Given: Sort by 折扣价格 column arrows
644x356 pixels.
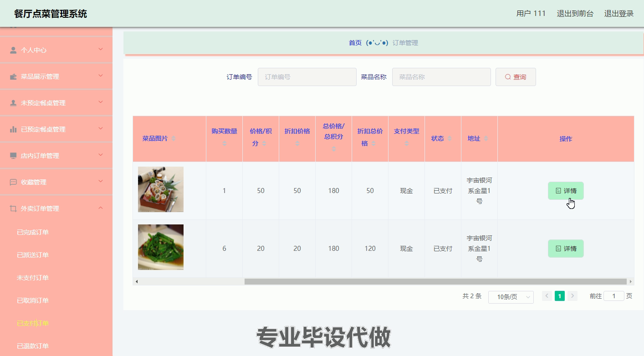Looking at the screenshot, I should pos(297,143).
